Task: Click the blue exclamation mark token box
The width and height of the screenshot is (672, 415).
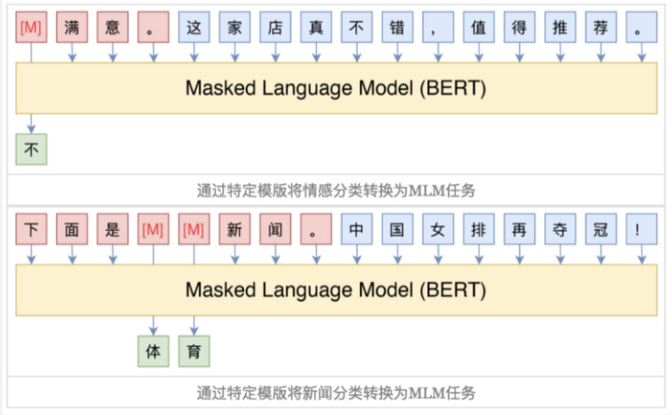Action: click(638, 230)
